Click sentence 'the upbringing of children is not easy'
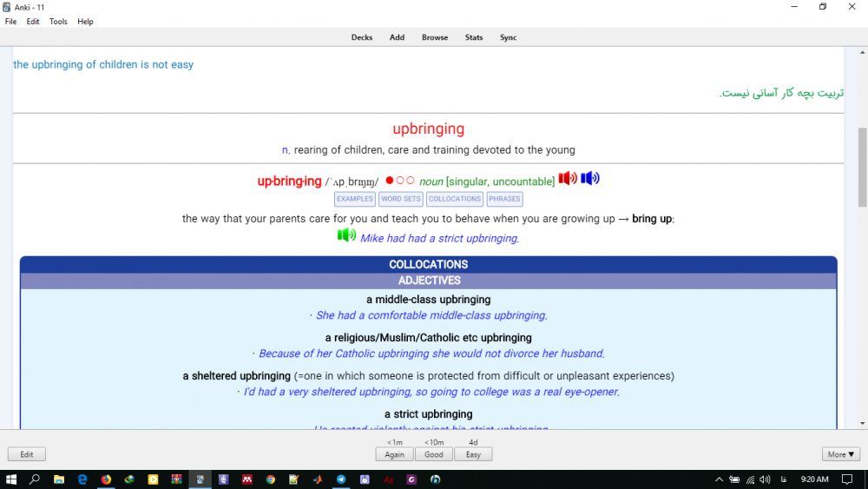This screenshot has width=868, height=489. coord(103,65)
